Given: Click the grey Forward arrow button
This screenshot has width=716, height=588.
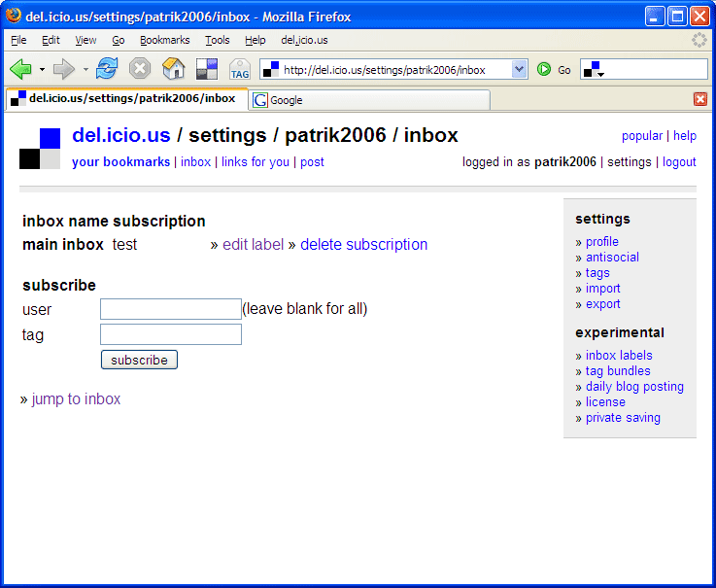Looking at the screenshot, I should pyautogui.click(x=64, y=69).
